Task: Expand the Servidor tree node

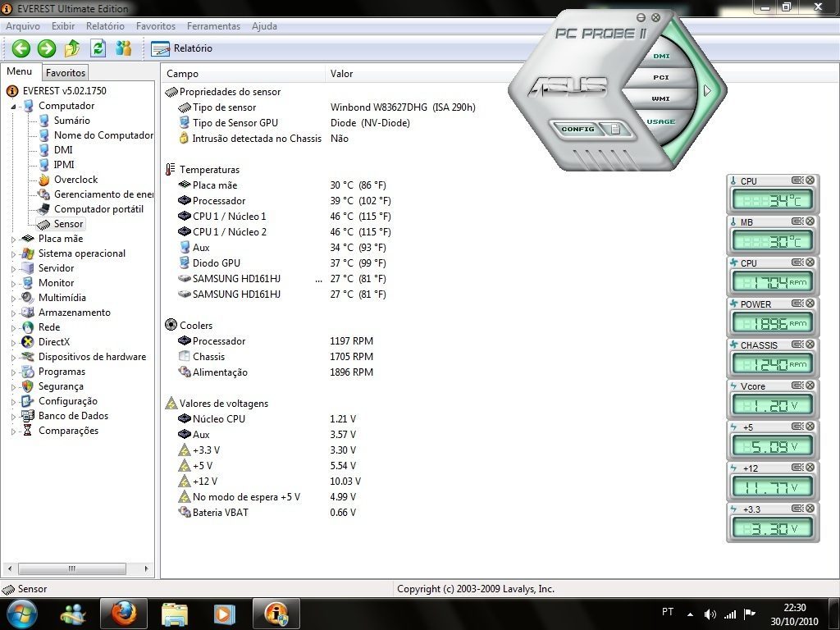Action: (x=13, y=268)
